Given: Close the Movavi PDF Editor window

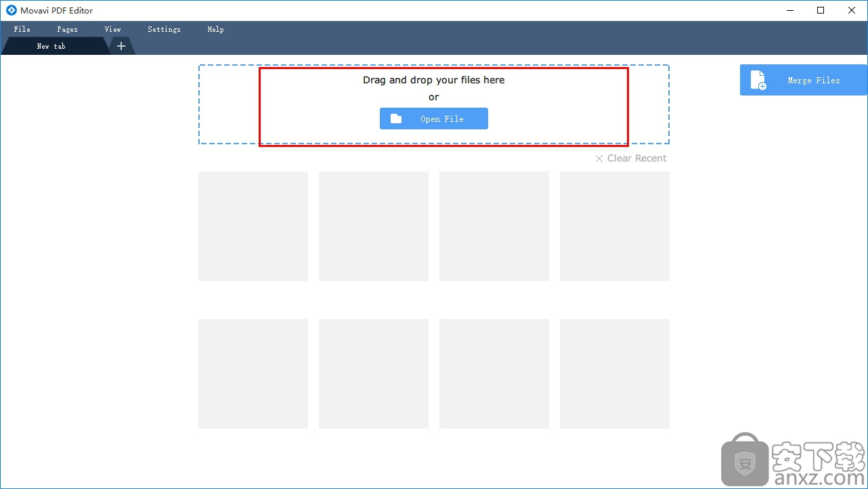Looking at the screenshot, I should 852,10.
